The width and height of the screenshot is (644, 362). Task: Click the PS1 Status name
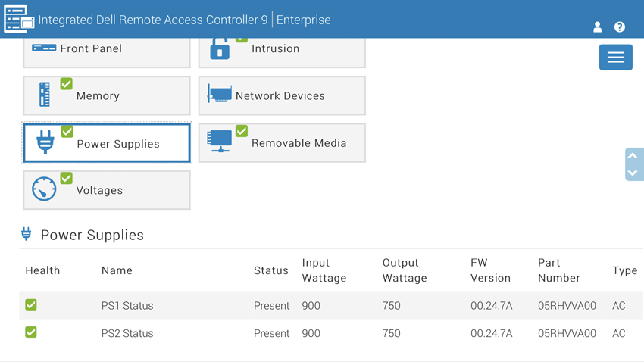point(127,306)
